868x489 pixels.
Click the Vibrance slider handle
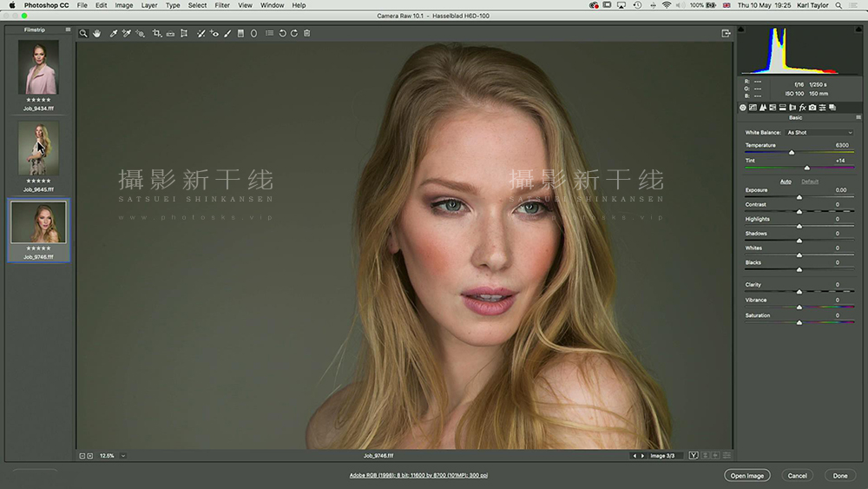tap(799, 307)
